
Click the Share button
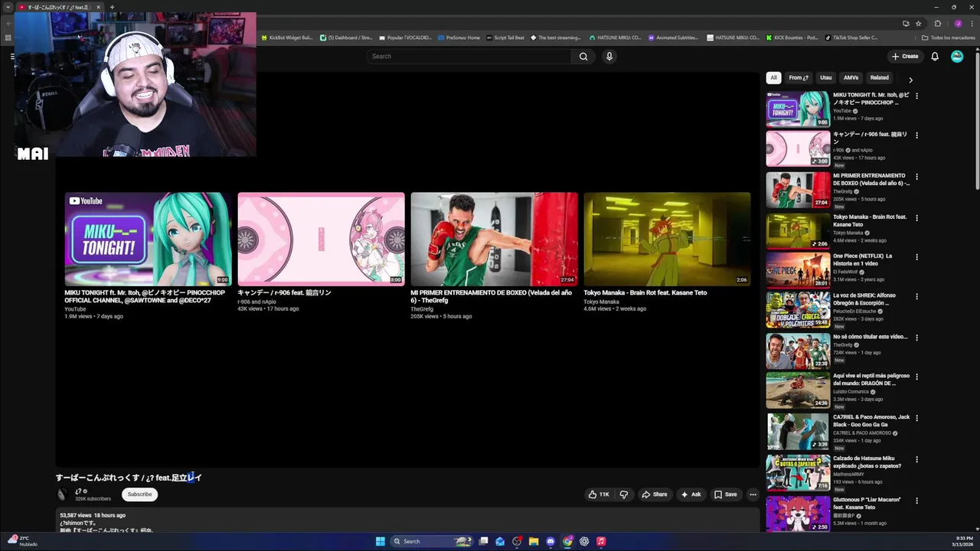(654, 494)
